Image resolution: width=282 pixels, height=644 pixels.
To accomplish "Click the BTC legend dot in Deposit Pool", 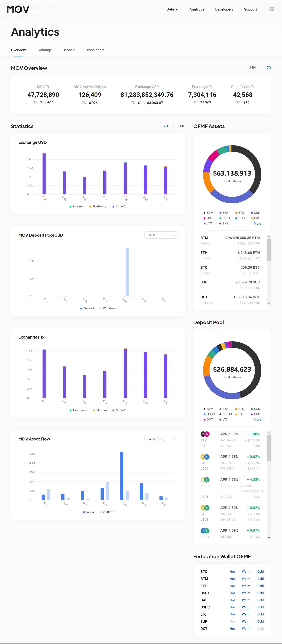I will point(236,409).
